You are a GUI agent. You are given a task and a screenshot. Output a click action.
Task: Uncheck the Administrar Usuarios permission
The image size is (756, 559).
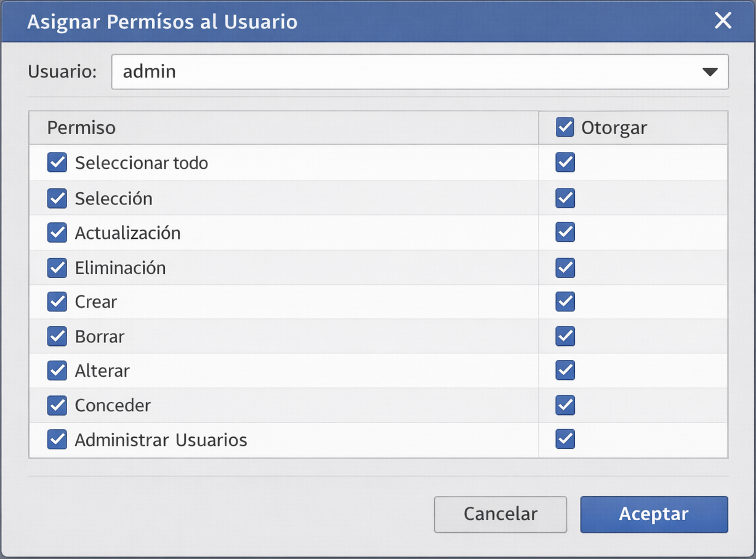point(57,440)
